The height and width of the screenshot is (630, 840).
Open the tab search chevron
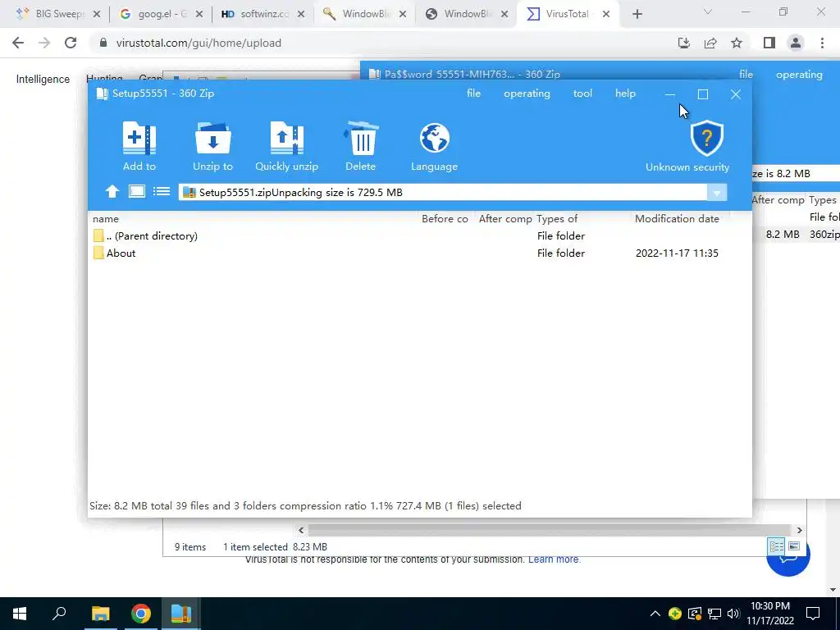pos(708,11)
